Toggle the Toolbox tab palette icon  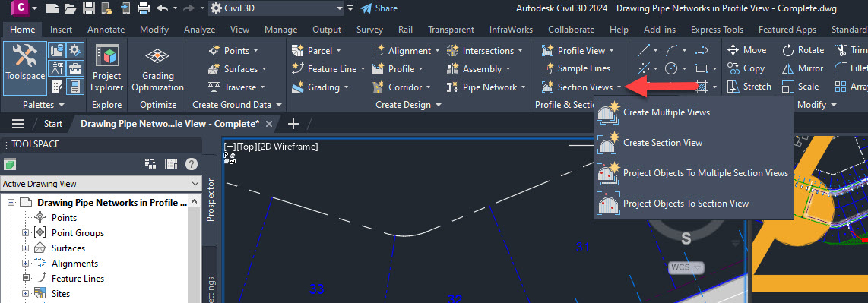[x=74, y=68]
